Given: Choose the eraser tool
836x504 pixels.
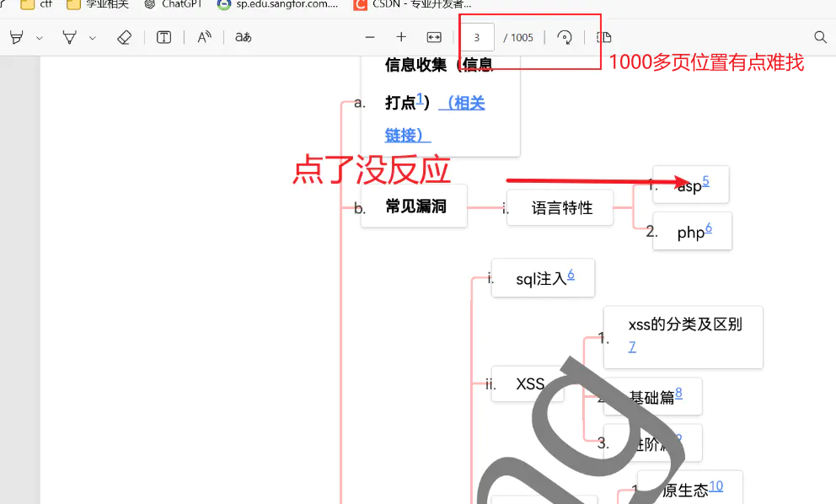Looking at the screenshot, I should [x=125, y=37].
